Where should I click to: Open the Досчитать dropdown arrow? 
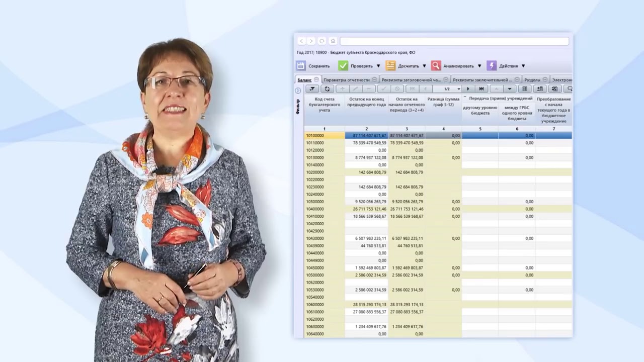(424, 66)
